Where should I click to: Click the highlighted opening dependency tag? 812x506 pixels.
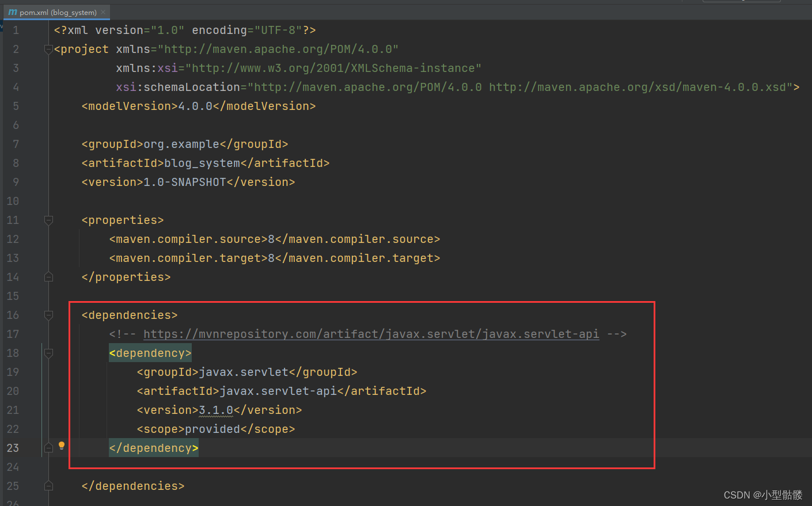[x=150, y=353]
